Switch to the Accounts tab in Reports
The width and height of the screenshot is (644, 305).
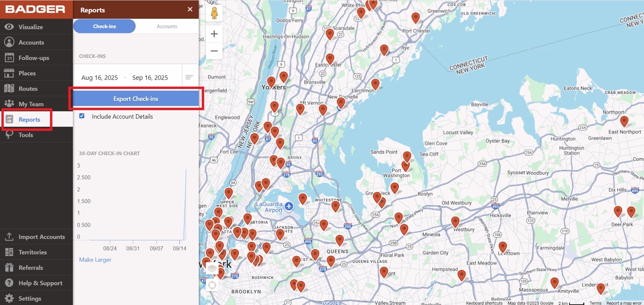point(167,26)
